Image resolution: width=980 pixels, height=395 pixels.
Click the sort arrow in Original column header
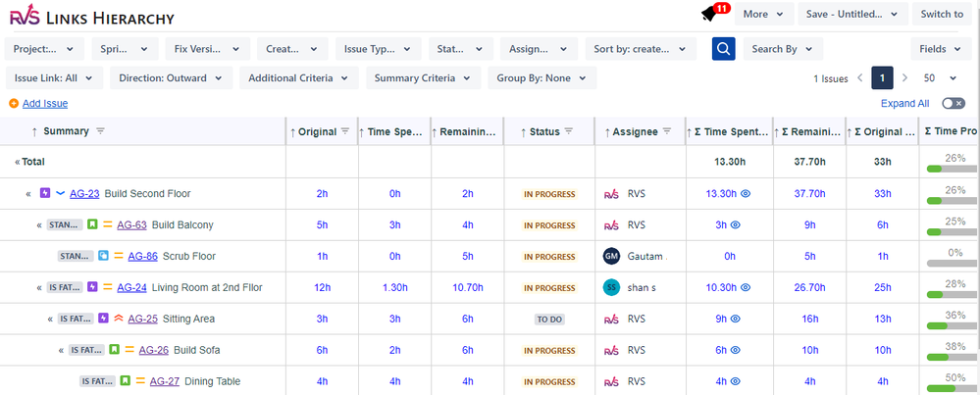click(293, 131)
